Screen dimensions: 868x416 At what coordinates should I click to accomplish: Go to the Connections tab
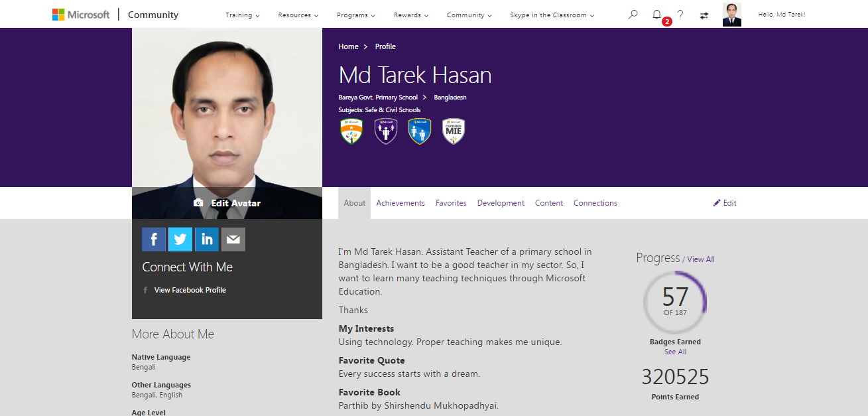pos(595,203)
